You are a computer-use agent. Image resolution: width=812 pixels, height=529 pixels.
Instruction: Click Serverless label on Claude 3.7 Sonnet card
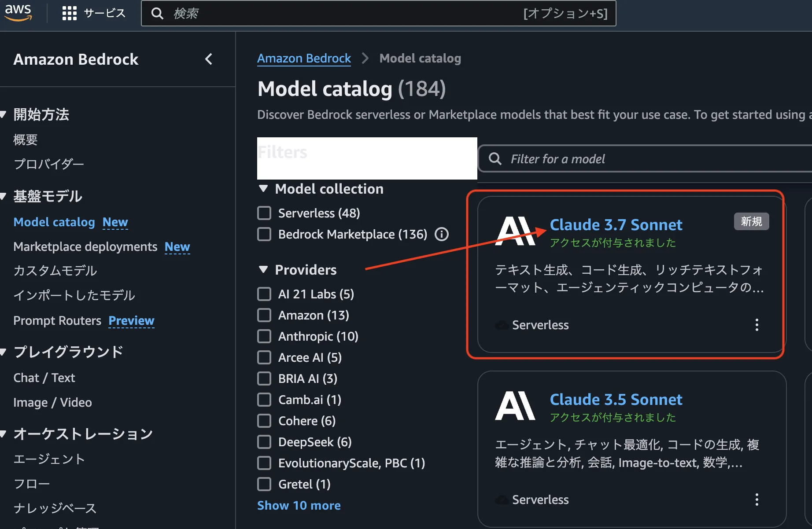(x=540, y=325)
